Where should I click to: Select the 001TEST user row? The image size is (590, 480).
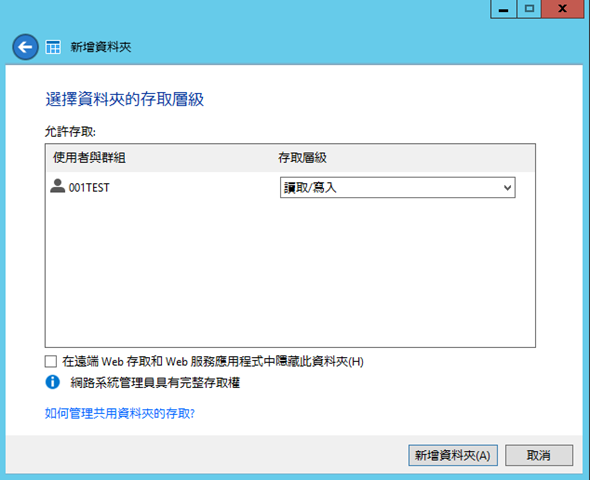click(x=290, y=187)
